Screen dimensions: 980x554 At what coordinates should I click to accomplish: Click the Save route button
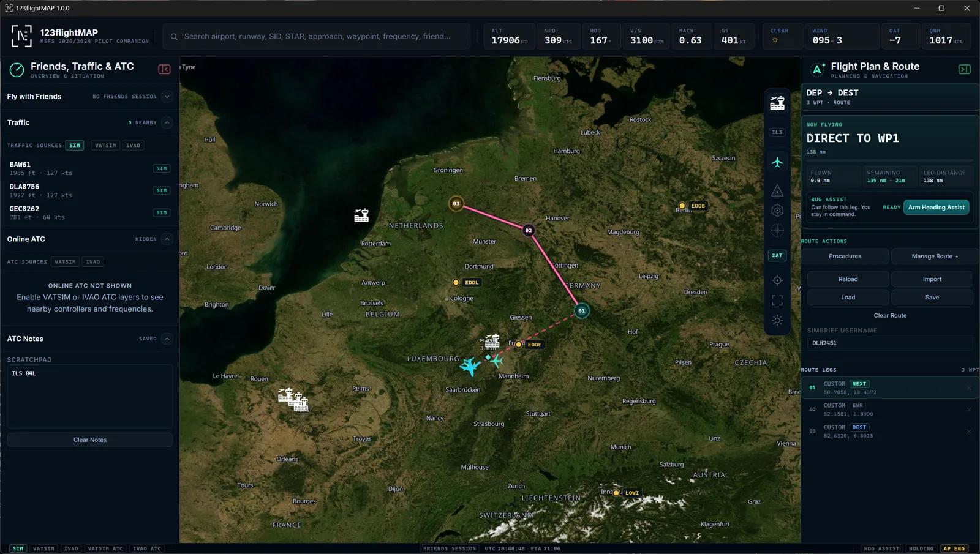932,298
